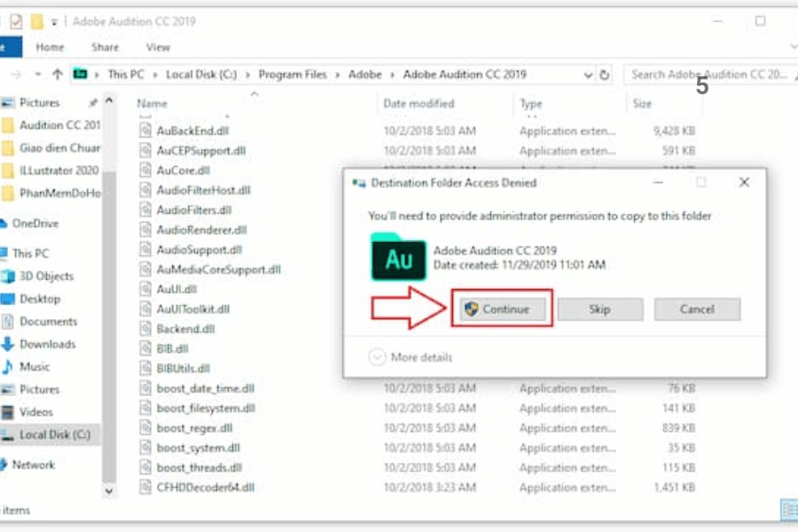
Task: Click the Search Adobe Audition CC field
Action: 708,75
